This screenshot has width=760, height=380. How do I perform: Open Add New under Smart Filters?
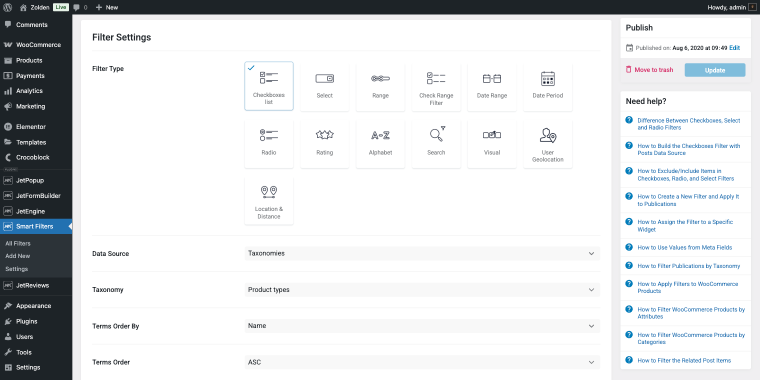click(x=17, y=256)
